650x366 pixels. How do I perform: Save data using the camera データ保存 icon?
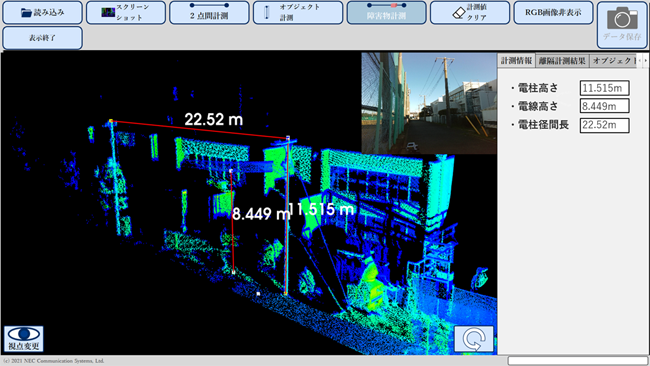622,25
